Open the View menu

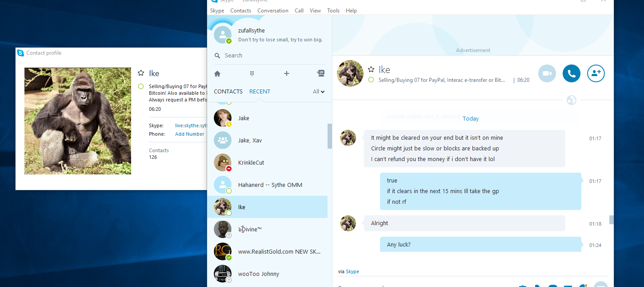point(315,11)
